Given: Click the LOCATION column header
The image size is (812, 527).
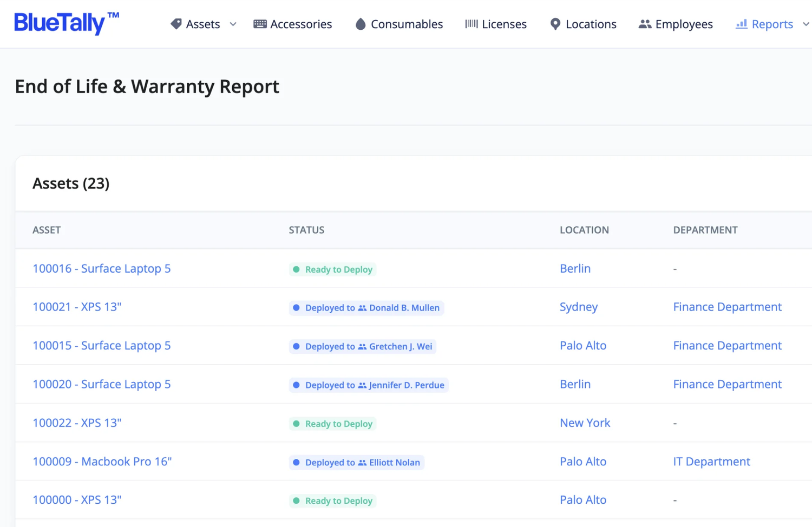Looking at the screenshot, I should (x=585, y=230).
